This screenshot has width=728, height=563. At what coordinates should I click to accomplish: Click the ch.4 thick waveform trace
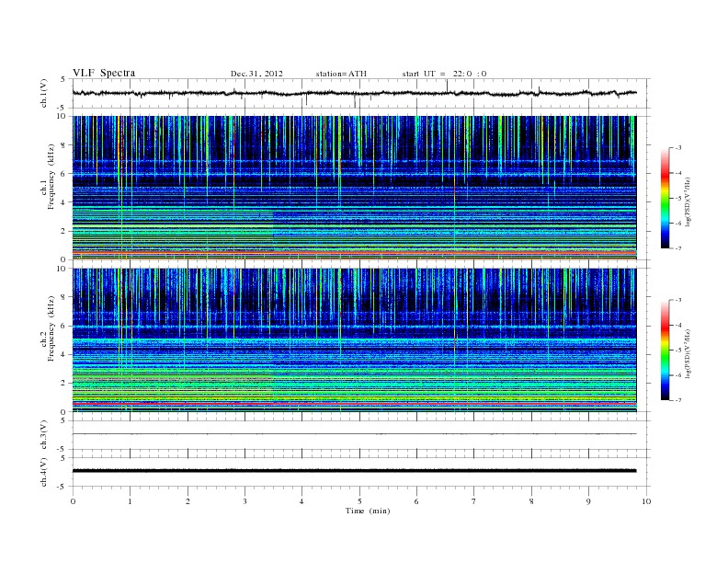(354, 471)
